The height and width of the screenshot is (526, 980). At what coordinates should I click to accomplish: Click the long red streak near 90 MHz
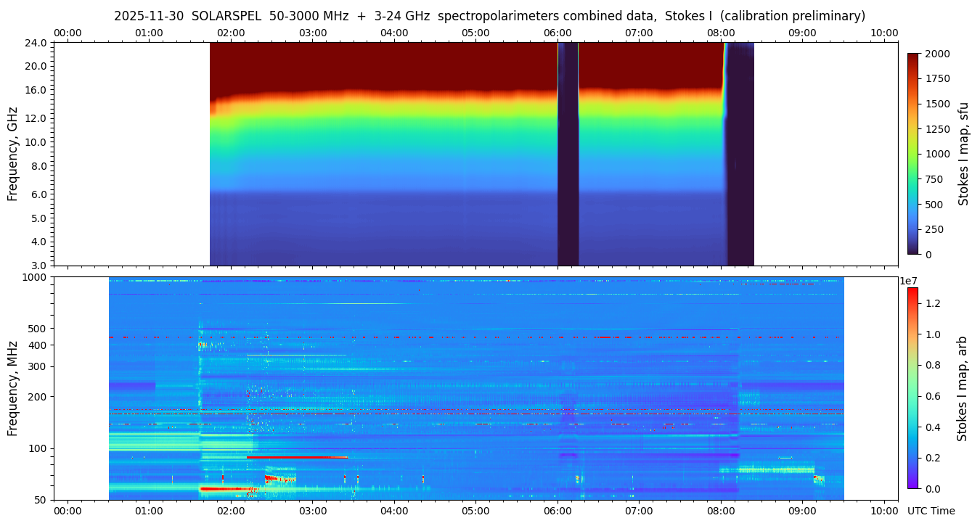(x=296, y=457)
